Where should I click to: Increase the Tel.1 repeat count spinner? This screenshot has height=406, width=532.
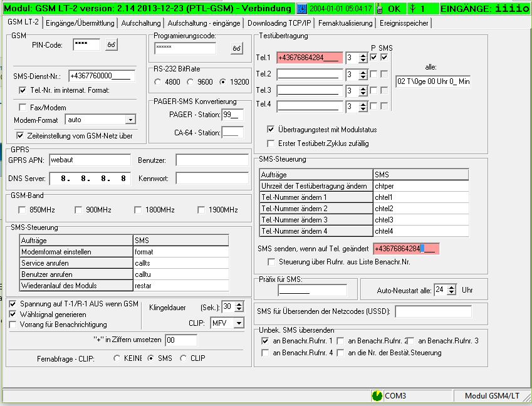(x=364, y=55)
